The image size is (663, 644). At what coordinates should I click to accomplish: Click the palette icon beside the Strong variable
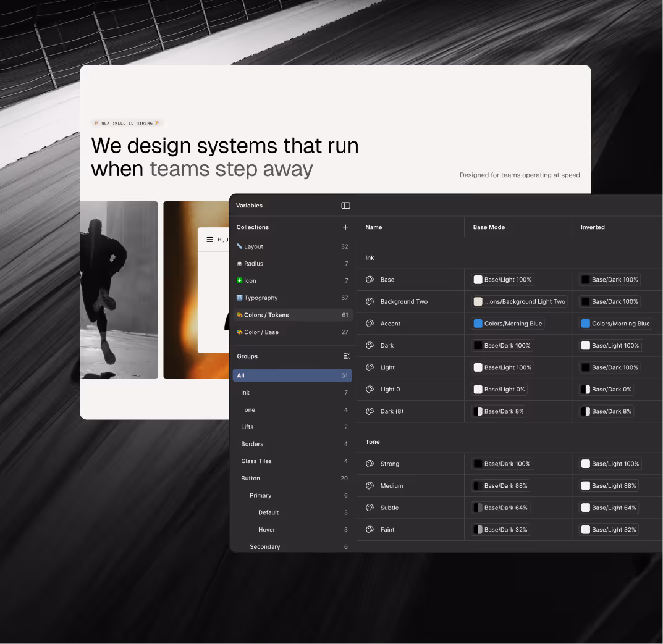pyautogui.click(x=370, y=464)
